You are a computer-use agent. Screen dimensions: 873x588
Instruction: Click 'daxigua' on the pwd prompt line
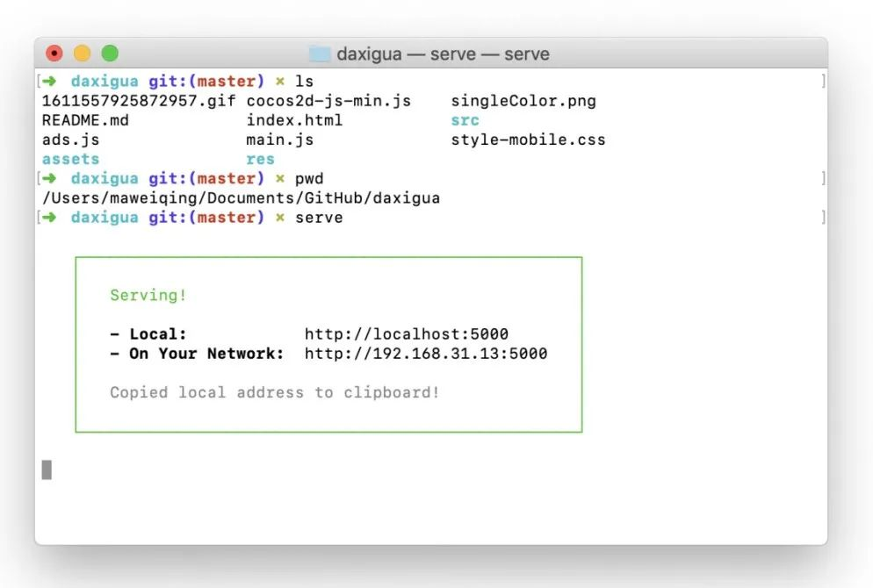tap(105, 178)
